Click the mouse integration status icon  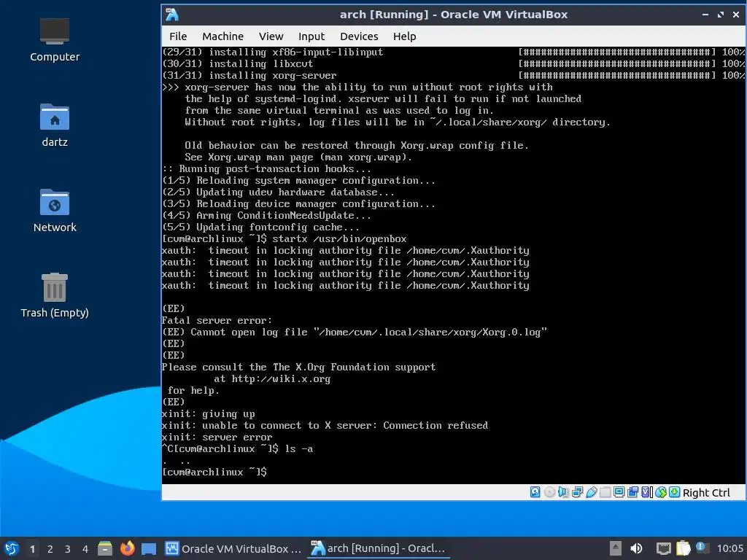[x=660, y=492]
